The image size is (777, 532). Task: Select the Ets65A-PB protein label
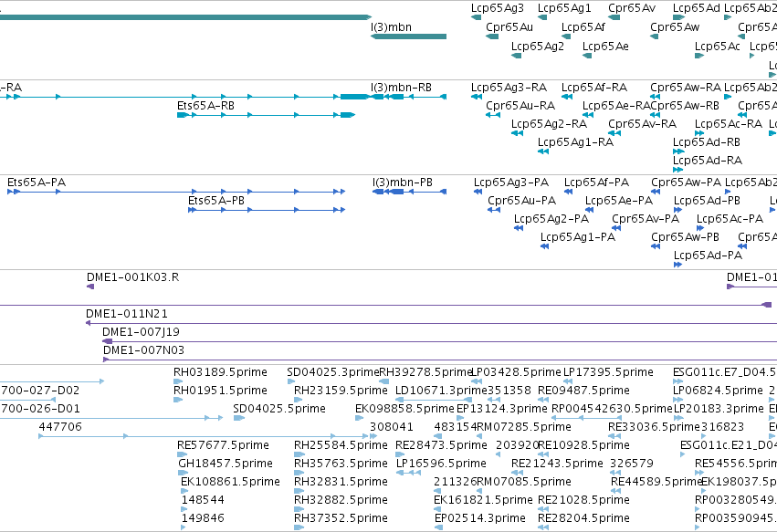point(216,201)
